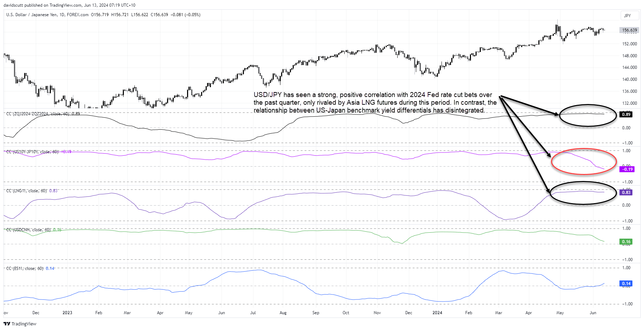Click the TradingView logo in the footer
644x330 pixels.
pos(20,324)
